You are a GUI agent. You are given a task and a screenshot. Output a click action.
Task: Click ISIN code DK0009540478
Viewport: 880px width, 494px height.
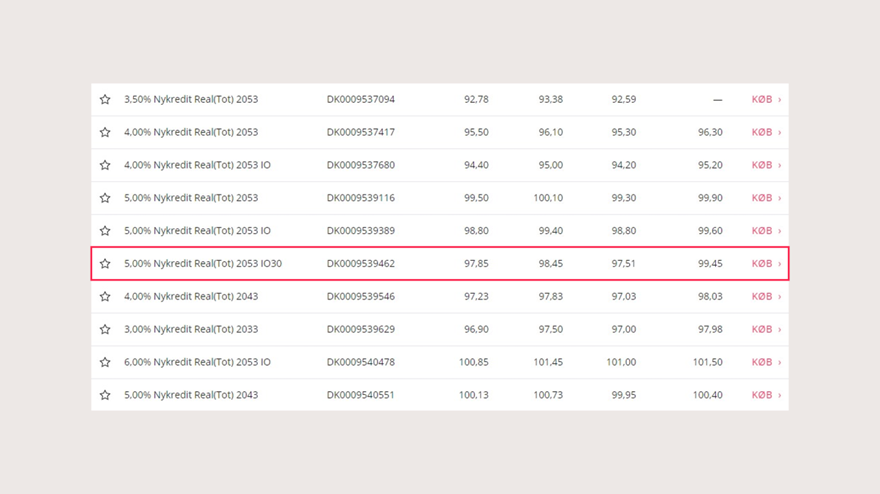click(361, 362)
